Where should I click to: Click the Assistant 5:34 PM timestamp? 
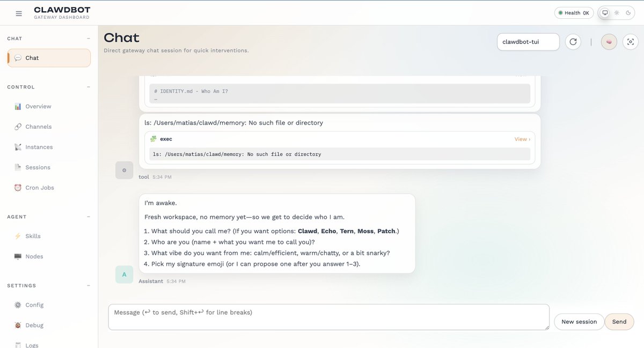176,281
